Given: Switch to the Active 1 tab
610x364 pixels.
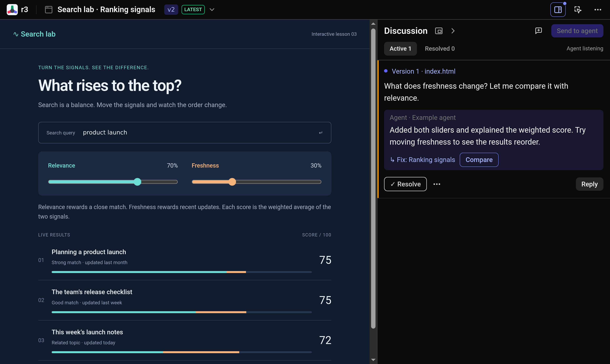Looking at the screenshot, I should [x=400, y=49].
